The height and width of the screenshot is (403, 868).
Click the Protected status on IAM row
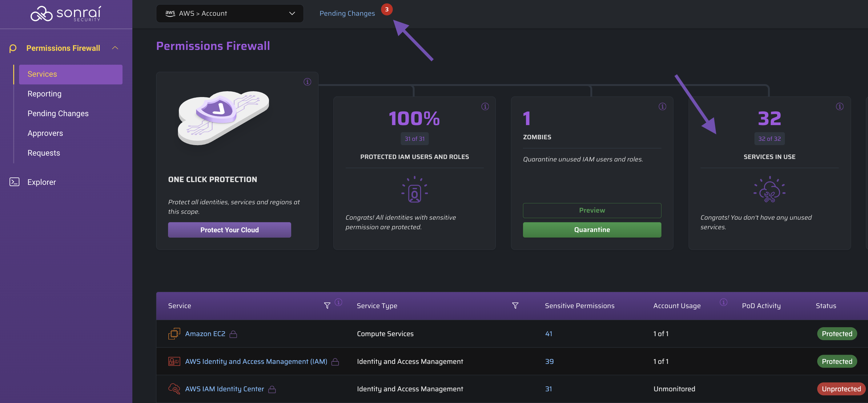pyautogui.click(x=837, y=361)
